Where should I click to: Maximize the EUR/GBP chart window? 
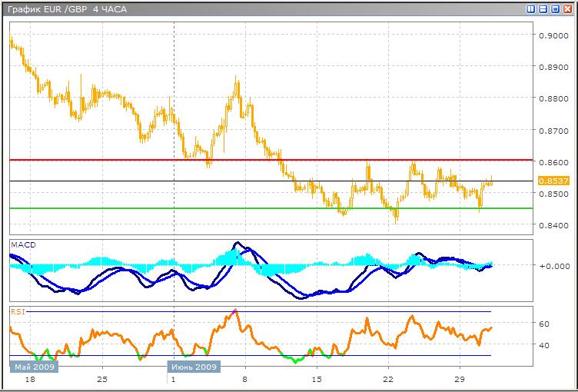(x=555, y=8)
